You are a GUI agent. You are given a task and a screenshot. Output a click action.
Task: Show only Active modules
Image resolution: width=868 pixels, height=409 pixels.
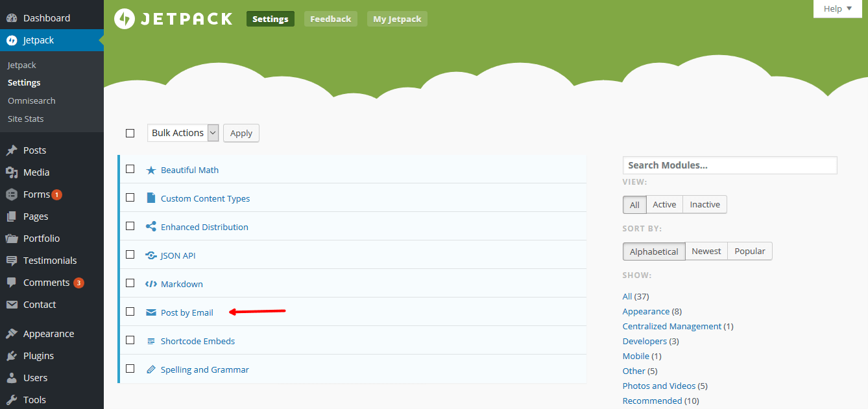tap(664, 204)
